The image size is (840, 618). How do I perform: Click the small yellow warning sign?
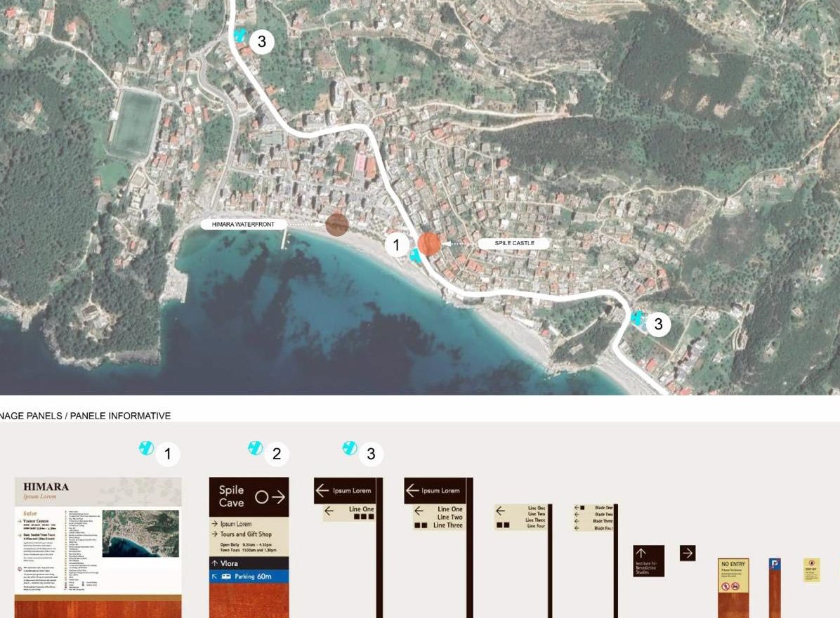811,570
